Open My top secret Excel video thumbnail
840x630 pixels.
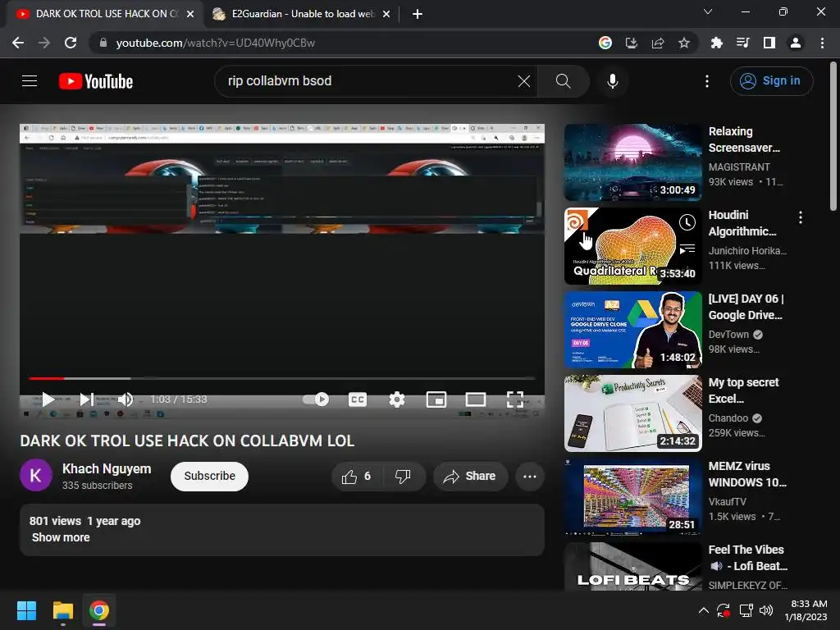[632, 413]
